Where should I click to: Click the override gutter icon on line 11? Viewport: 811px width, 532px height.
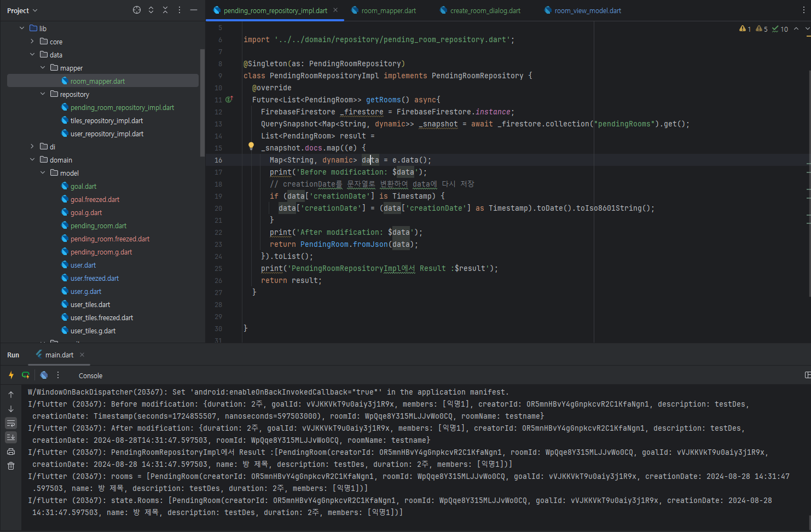[x=229, y=99]
